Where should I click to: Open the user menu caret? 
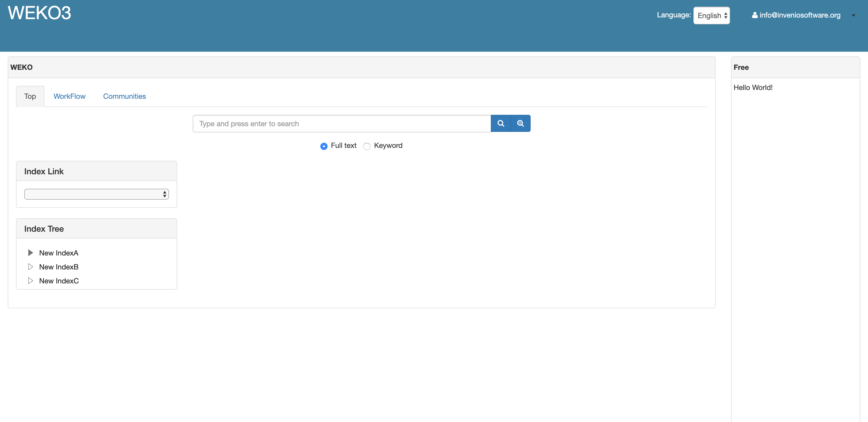point(853,16)
